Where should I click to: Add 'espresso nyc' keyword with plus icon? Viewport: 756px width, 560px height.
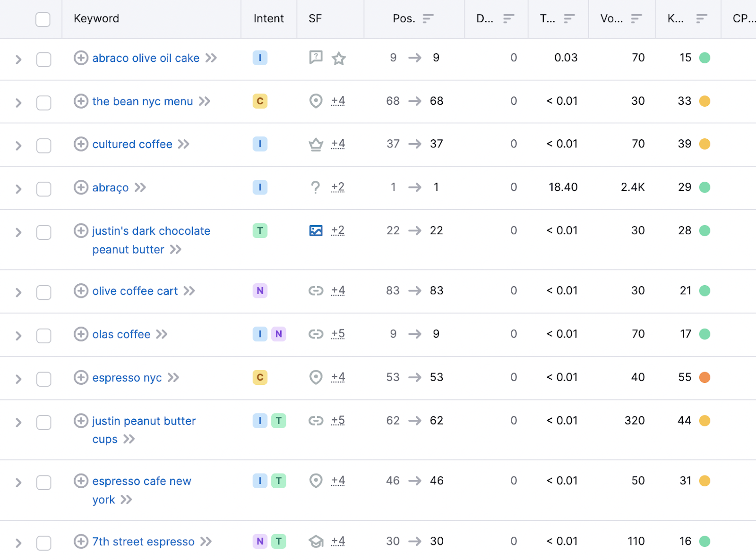(81, 377)
